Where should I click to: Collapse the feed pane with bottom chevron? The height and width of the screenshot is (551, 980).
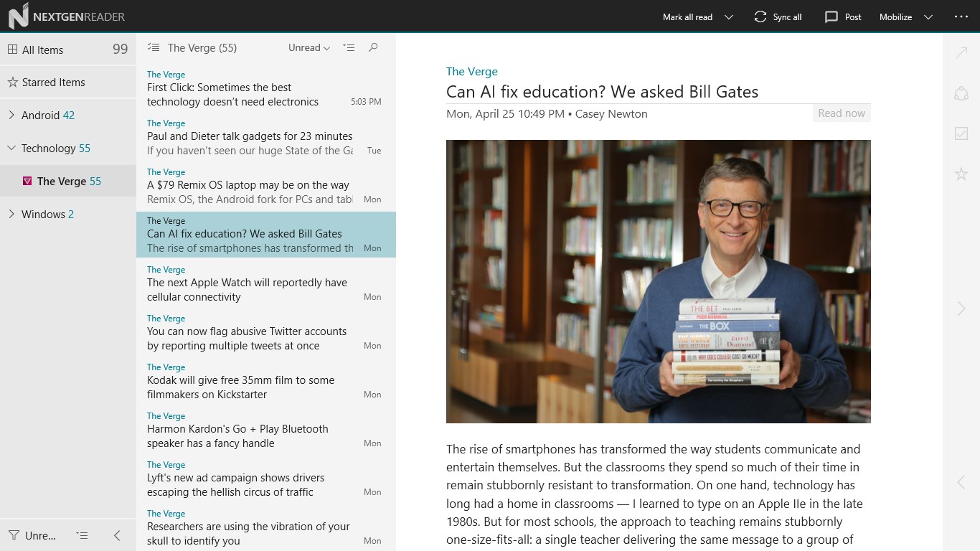click(117, 535)
